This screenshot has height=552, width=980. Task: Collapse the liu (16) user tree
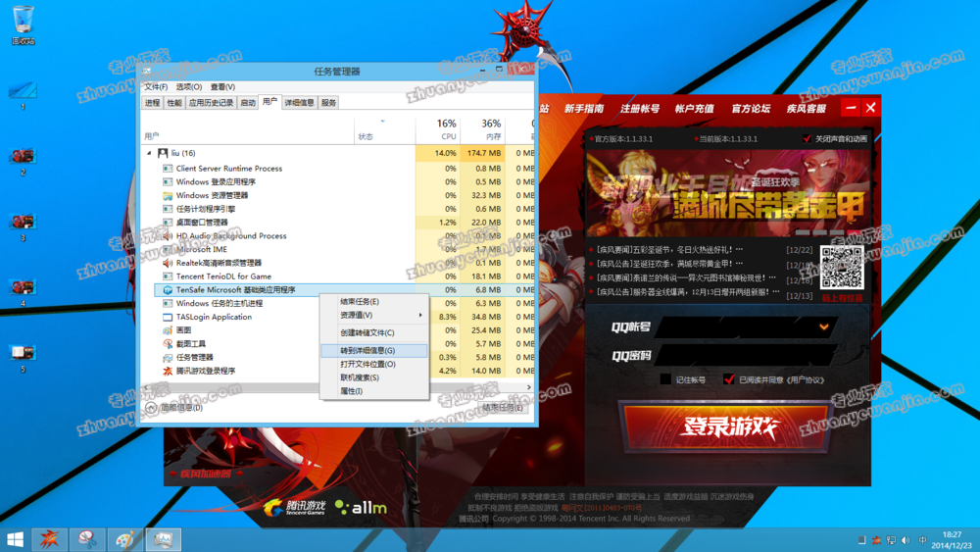pos(149,153)
